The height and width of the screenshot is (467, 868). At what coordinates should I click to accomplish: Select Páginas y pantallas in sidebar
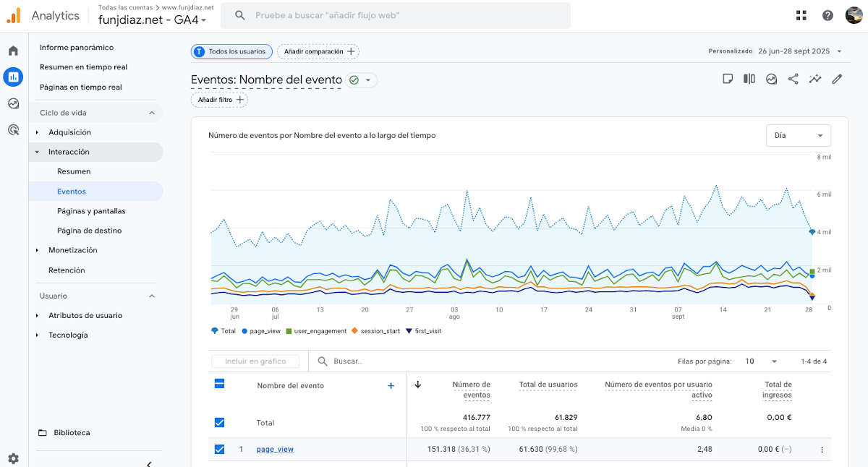[91, 211]
